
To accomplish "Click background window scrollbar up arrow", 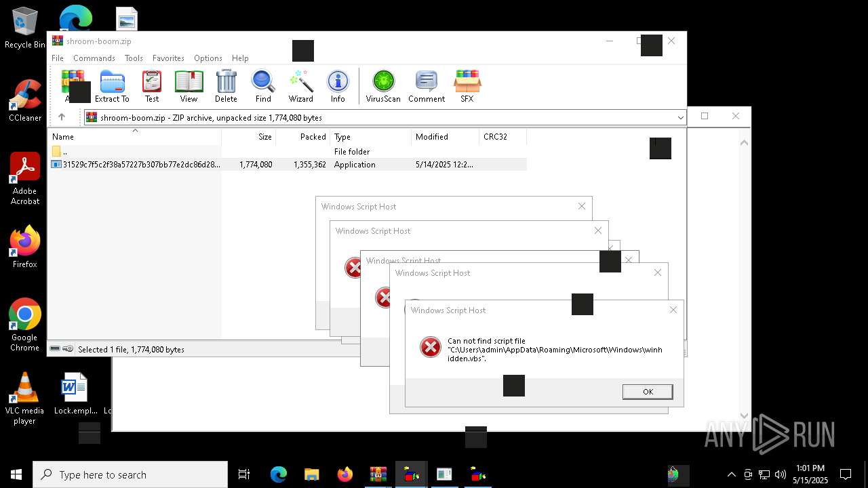I will [x=744, y=143].
